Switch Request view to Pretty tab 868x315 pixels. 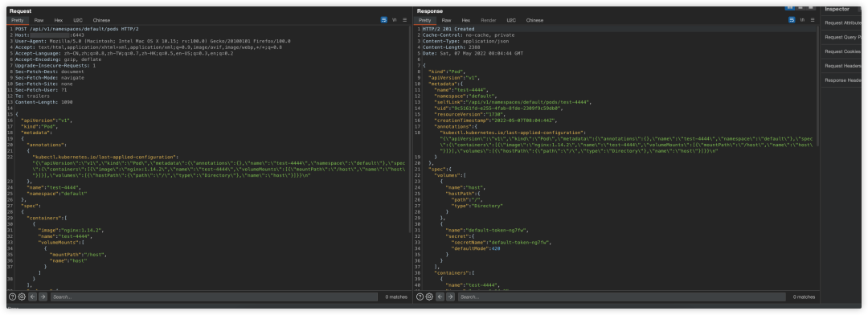[x=17, y=20]
